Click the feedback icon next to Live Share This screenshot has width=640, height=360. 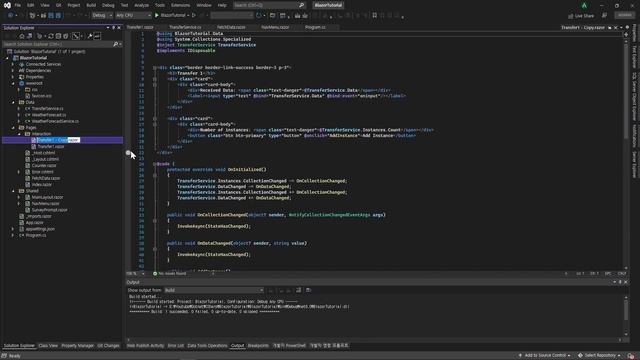coord(604,16)
